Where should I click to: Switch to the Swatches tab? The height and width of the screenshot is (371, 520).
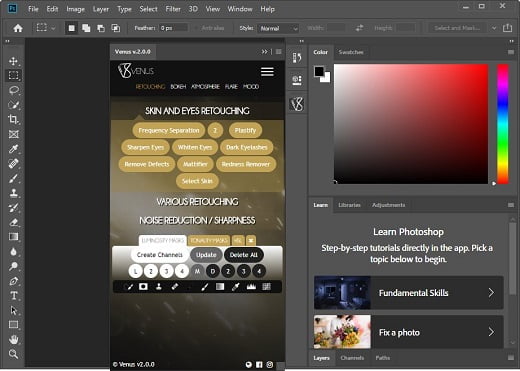[351, 52]
